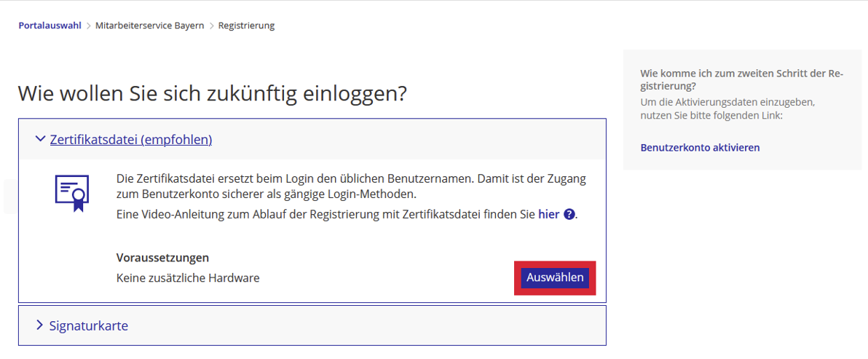Click the Signaturkarte section title
Screen dimensions: 868x359
[x=89, y=326]
